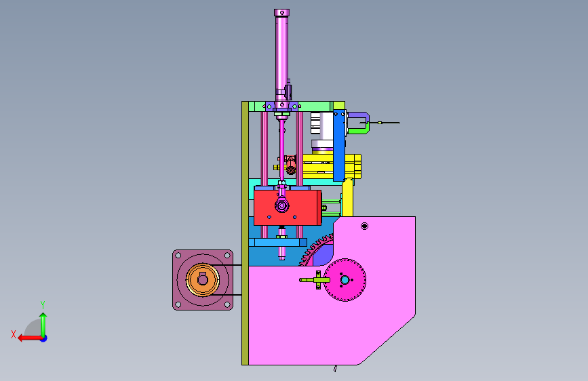Image resolution: width=588 pixels, height=381 pixels.
Task: Select the yellow-green sensor bracket beside the disc
Action: pyautogui.click(x=315, y=280)
